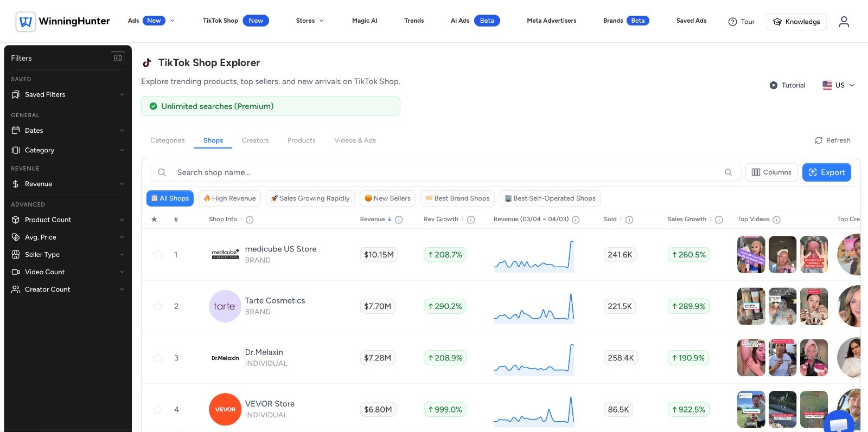This screenshot has width=868, height=432.
Task: Expand the Category filter
Action: pyautogui.click(x=68, y=150)
